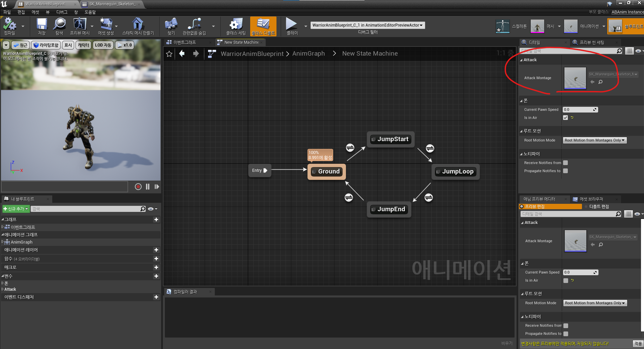This screenshot has width=644, height=349.
Task: Click the Character (캐릭터) viewport button
Action: pyautogui.click(x=83, y=45)
